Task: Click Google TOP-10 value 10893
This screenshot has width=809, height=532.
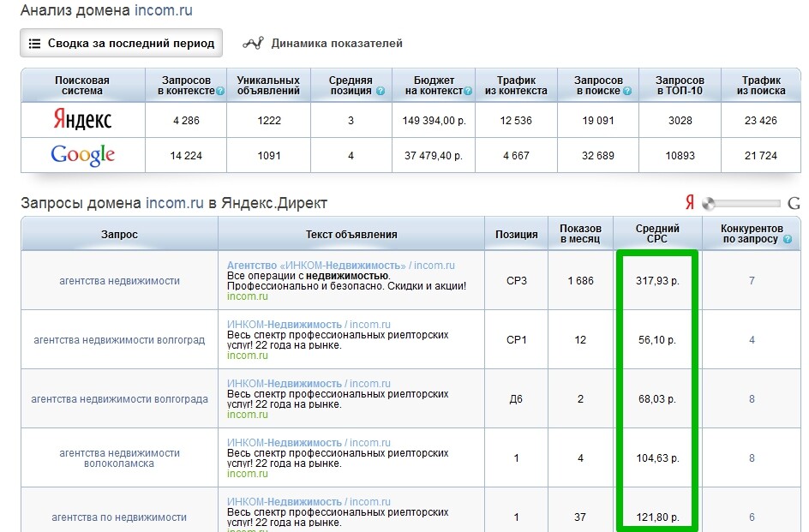Action: pyautogui.click(x=680, y=155)
